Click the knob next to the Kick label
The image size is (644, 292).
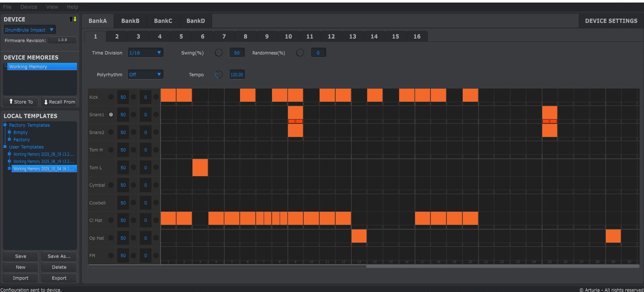111,97
